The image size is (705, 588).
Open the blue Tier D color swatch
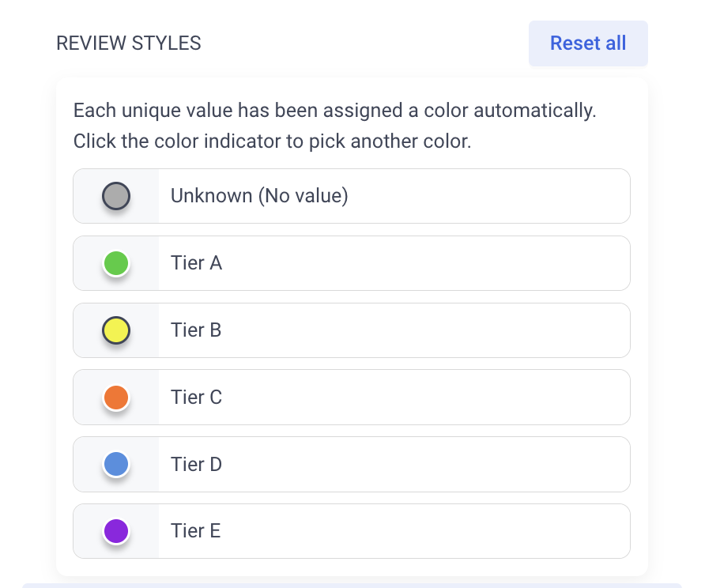tap(116, 465)
